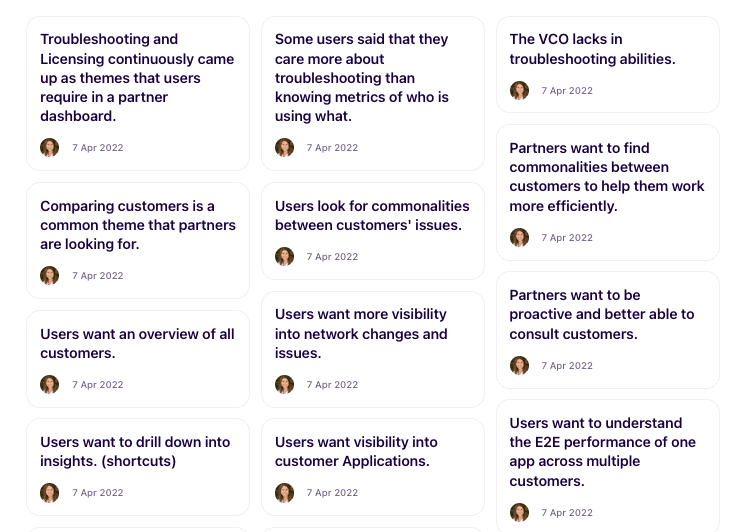Open 'Users want to understand the E2E performance' card
Image resolution: width=740 pixels, height=532 pixels.
coord(608,466)
